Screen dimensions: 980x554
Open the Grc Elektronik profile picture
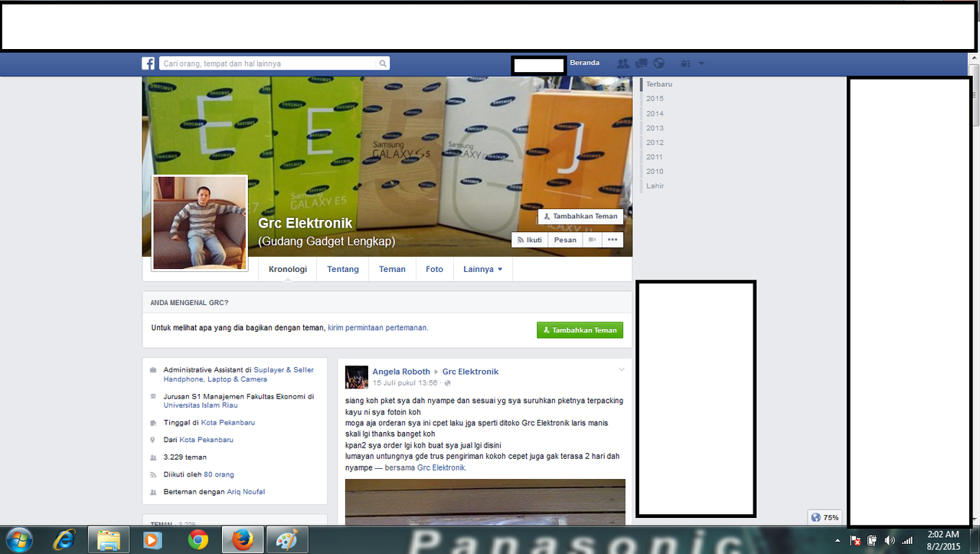click(x=200, y=223)
